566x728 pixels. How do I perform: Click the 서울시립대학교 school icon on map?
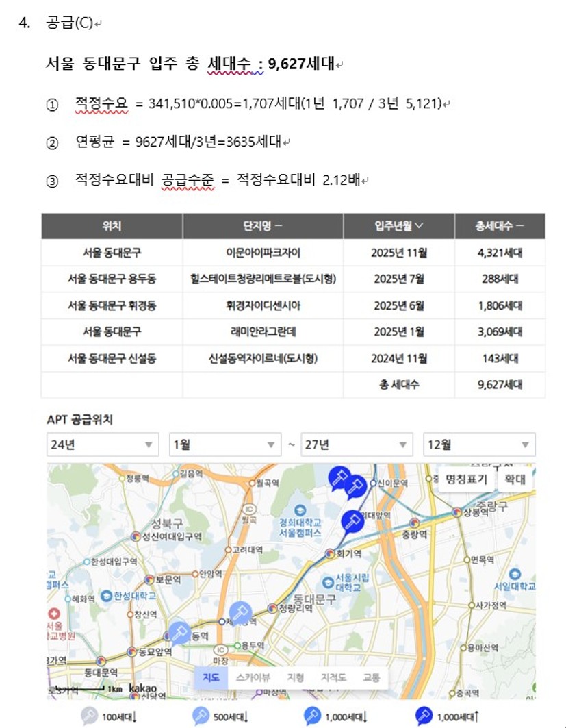coord(328,581)
